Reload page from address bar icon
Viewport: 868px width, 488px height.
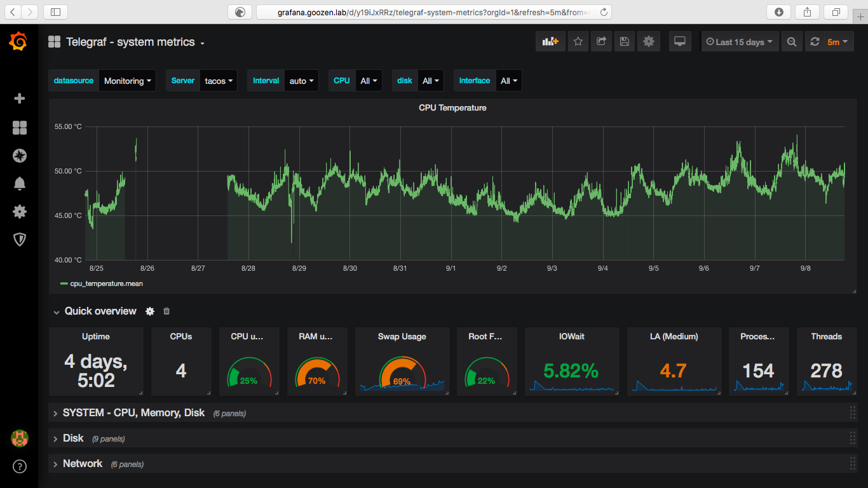(604, 12)
